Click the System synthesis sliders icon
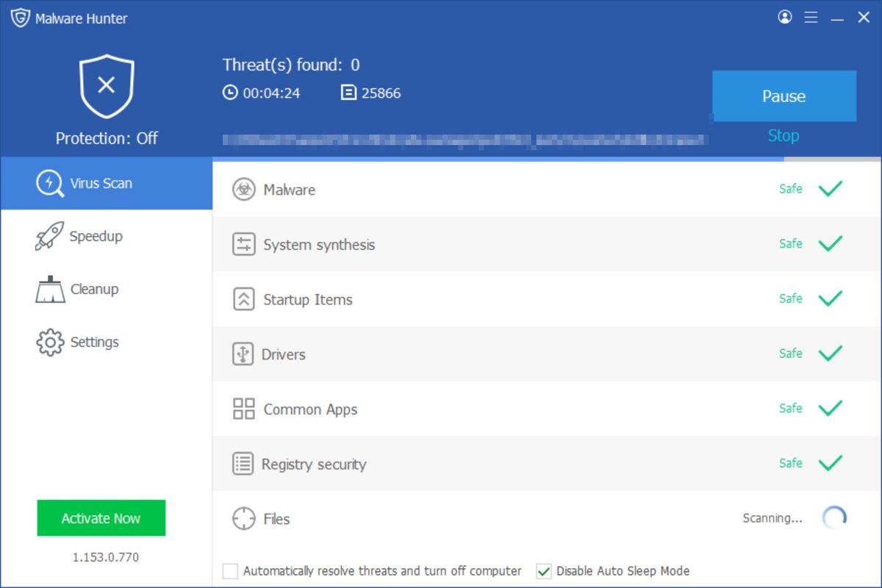 [x=244, y=244]
